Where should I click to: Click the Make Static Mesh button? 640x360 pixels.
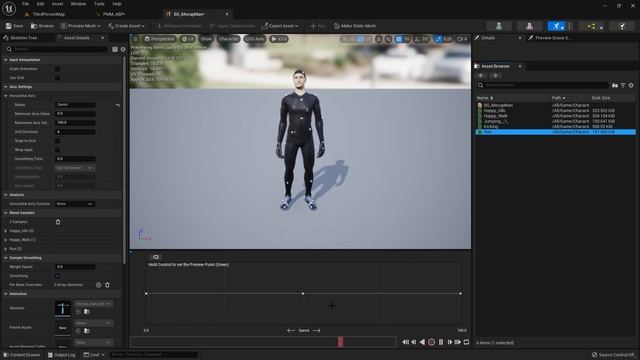[355, 26]
